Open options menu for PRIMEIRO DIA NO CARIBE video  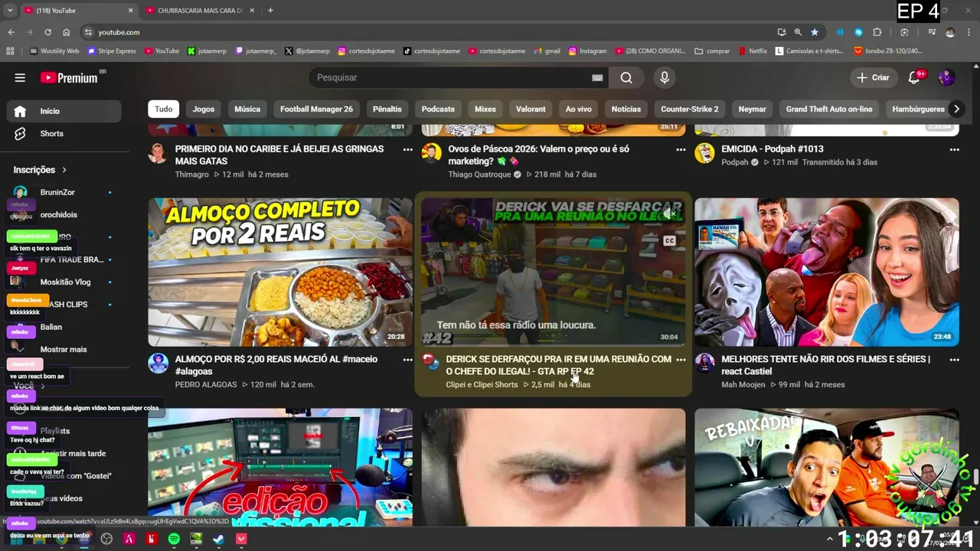pyautogui.click(x=407, y=150)
